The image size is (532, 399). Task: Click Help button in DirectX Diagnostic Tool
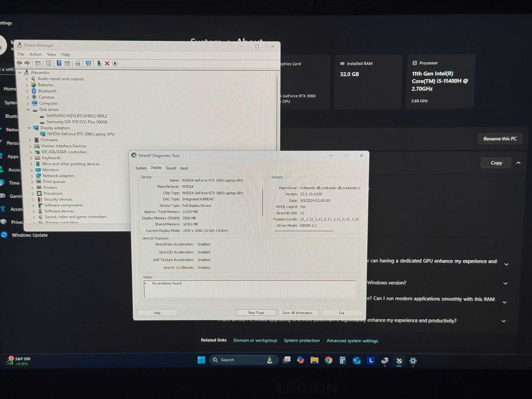click(157, 312)
